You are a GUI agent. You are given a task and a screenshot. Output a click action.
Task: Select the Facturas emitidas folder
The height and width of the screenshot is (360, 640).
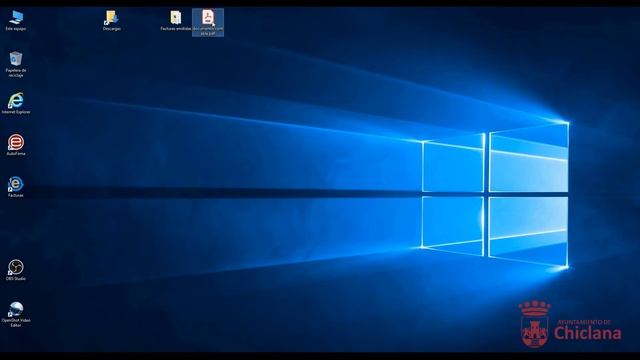point(176,20)
